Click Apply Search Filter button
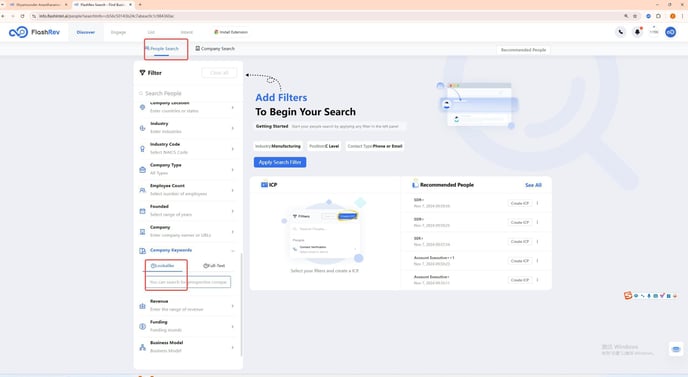The height and width of the screenshot is (377, 688). (280, 162)
